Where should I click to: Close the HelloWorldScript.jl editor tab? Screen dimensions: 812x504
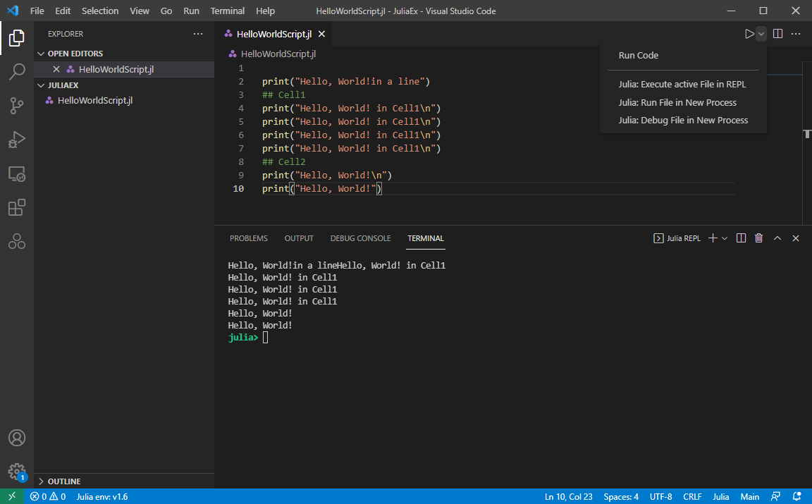[x=321, y=34]
